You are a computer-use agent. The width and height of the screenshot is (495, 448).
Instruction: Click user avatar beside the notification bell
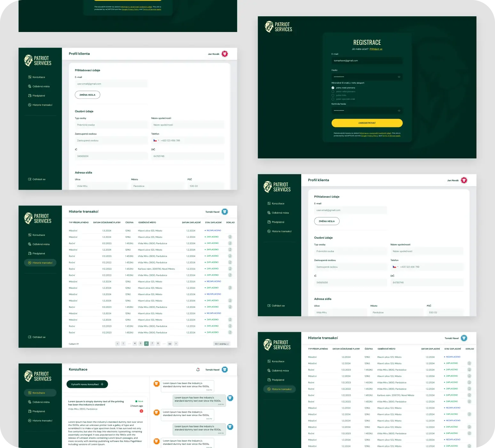pyautogui.click(x=225, y=370)
